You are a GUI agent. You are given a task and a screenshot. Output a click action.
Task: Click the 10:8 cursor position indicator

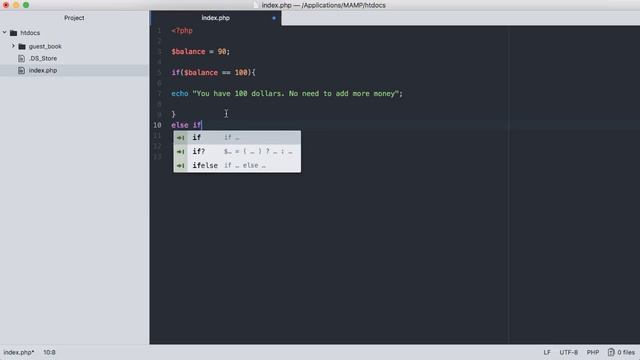(x=49, y=352)
